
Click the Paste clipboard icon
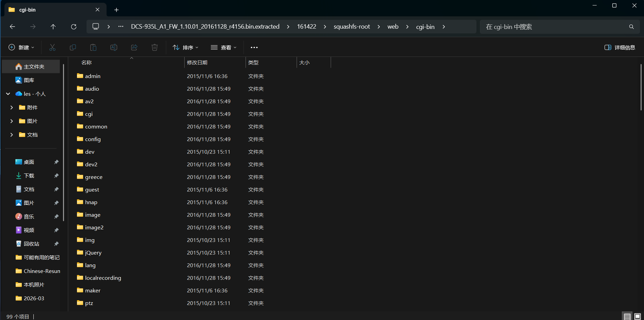coord(93,47)
